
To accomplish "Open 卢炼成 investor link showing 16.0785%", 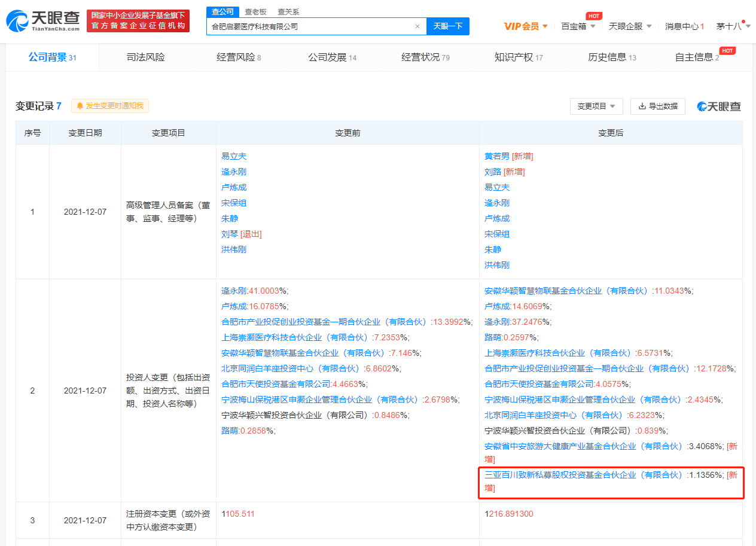I will coord(234,307).
